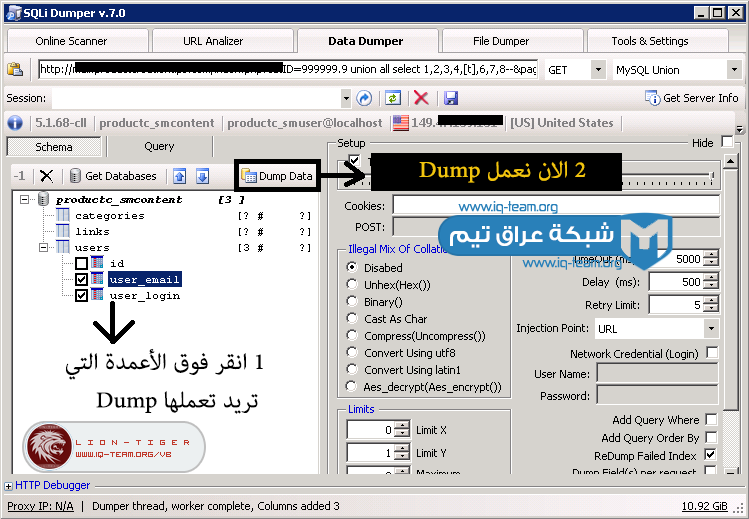Viewport: 749px width, 519px height.
Task: Click the US flag icon
Action: coord(400,123)
